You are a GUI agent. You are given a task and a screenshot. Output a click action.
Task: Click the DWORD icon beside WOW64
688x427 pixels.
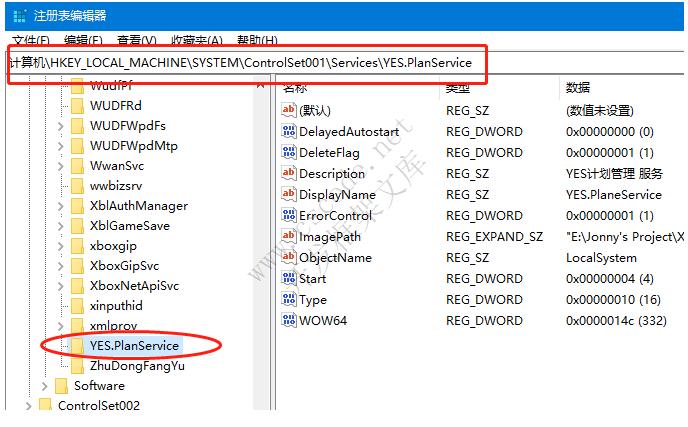(290, 321)
